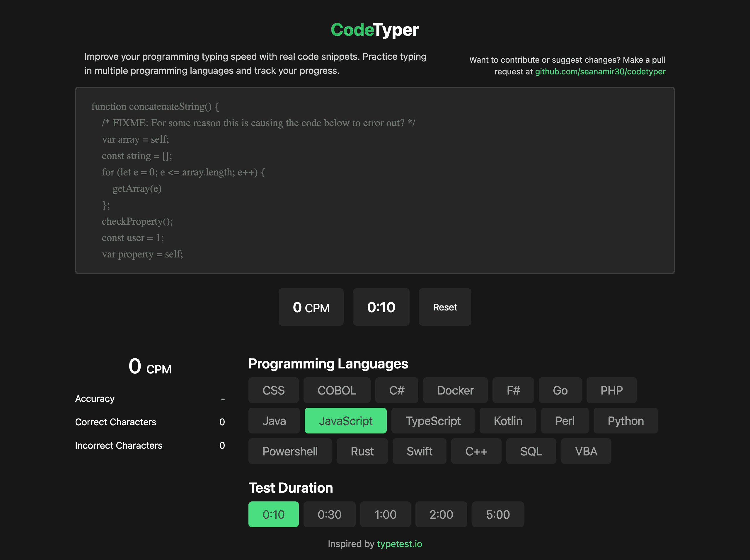Select the 1:00 test duration
Viewport: 750px width, 560px height.
point(385,514)
